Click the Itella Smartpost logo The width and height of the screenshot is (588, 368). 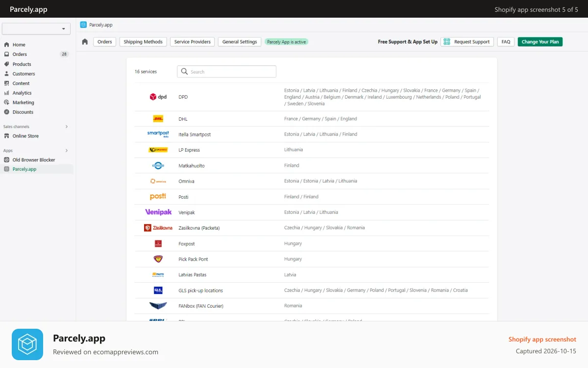click(158, 134)
